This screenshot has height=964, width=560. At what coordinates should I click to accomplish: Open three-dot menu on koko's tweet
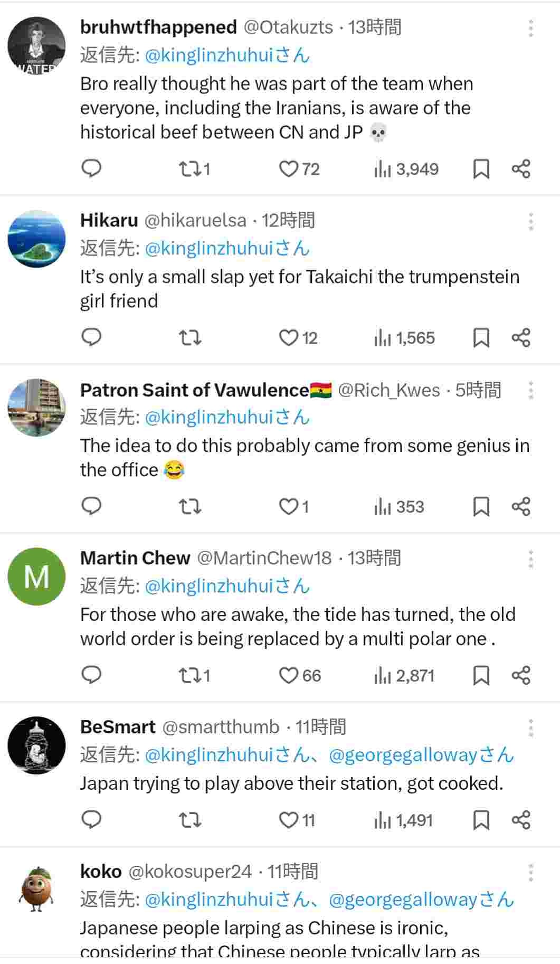(530, 873)
